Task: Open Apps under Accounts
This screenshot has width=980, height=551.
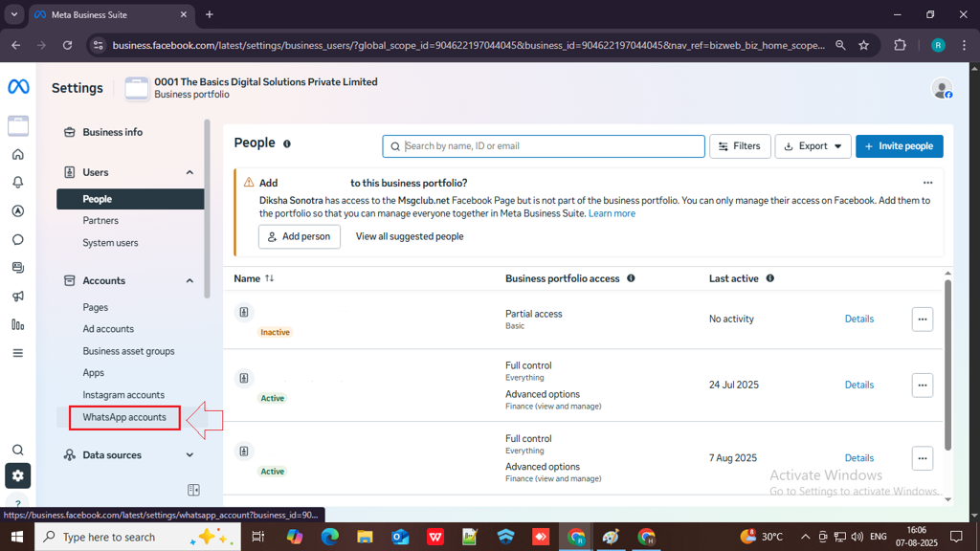Action: click(94, 372)
